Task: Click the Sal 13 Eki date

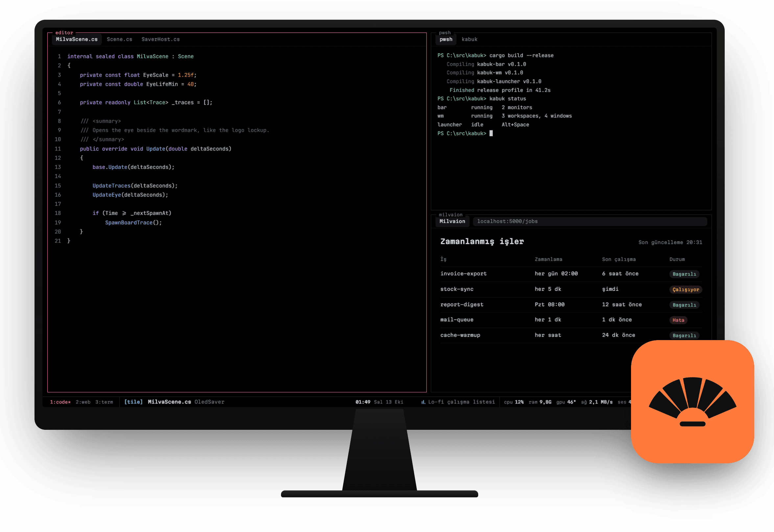Action: coord(388,402)
